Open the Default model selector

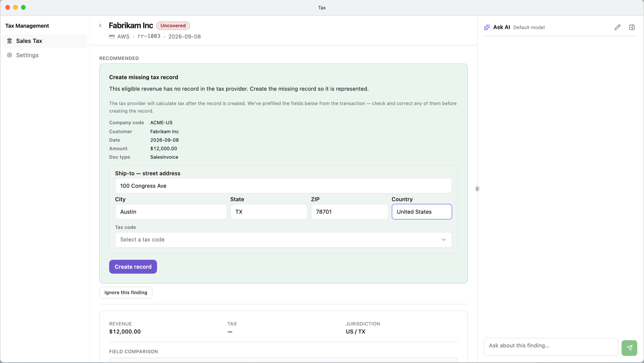pos(529,27)
